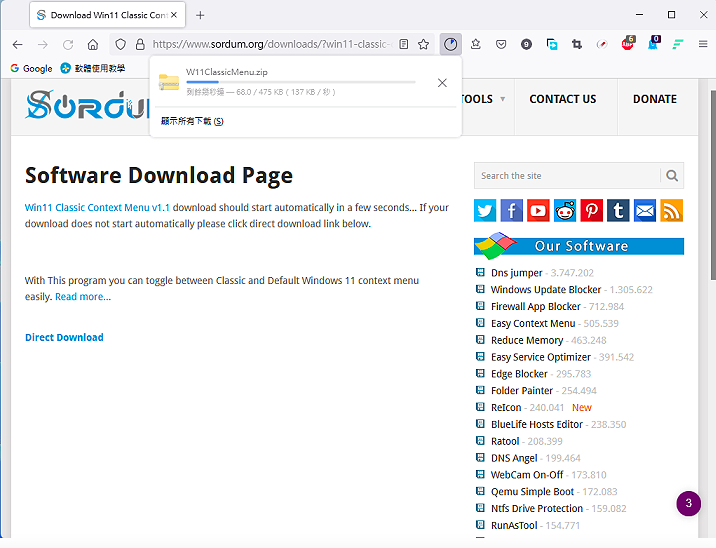Image resolution: width=716 pixels, height=548 pixels.
Task: Open BlueLife Hosts Editor page
Action: tap(537, 425)
